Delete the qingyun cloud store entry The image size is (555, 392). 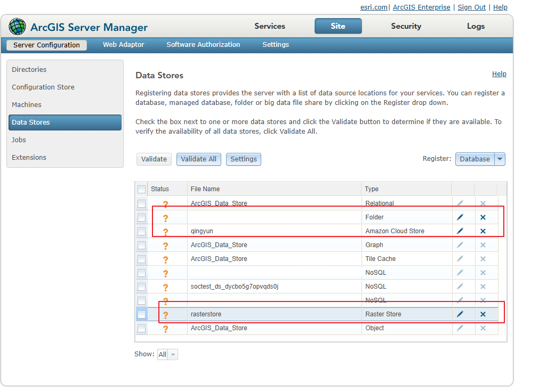pyautogui.click(x=483, y=231)
